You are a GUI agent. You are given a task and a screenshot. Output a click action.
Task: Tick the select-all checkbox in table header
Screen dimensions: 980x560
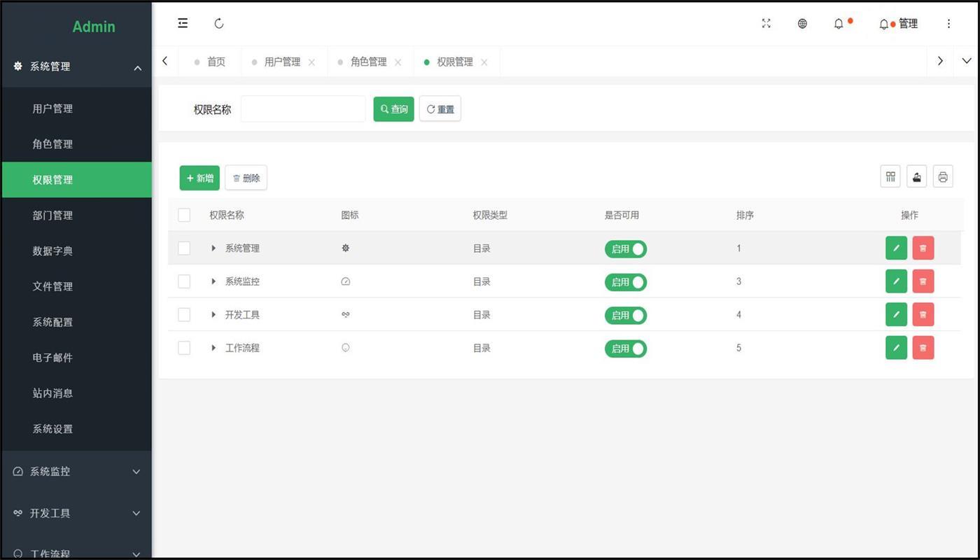tap(184, 215)
